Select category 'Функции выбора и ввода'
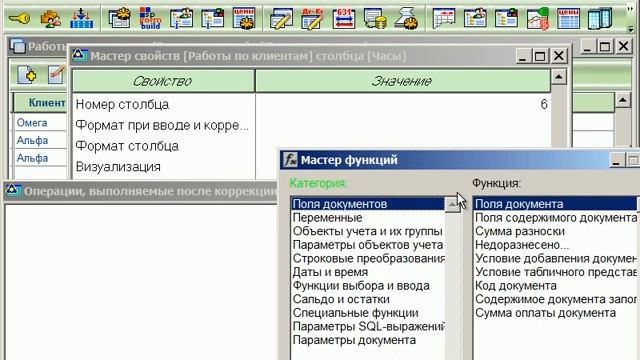 point(368,286)
